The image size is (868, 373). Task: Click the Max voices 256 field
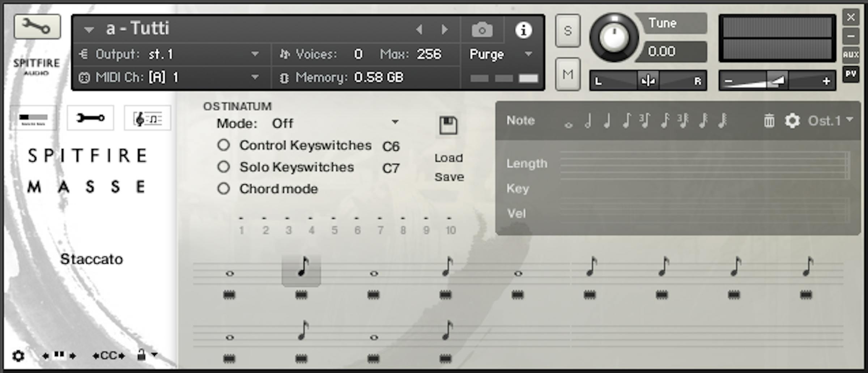[x=429, y=54]
